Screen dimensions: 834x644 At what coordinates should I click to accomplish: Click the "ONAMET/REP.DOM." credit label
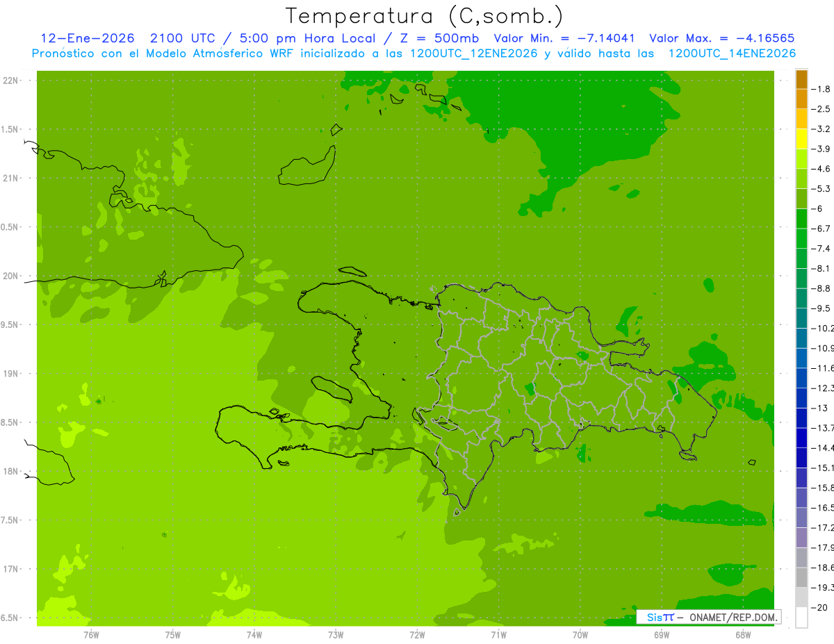click(x=734, y=617)
